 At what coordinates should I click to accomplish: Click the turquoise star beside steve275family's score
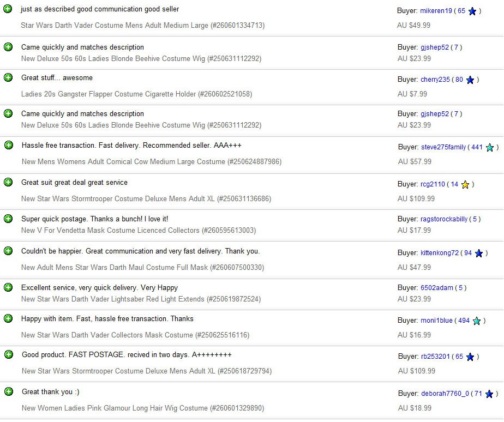pyautogui.click(x=489, y=148)
